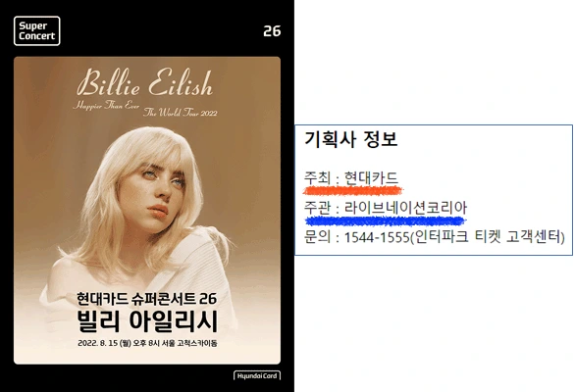Click the 기획사 정보 heading

351,139
